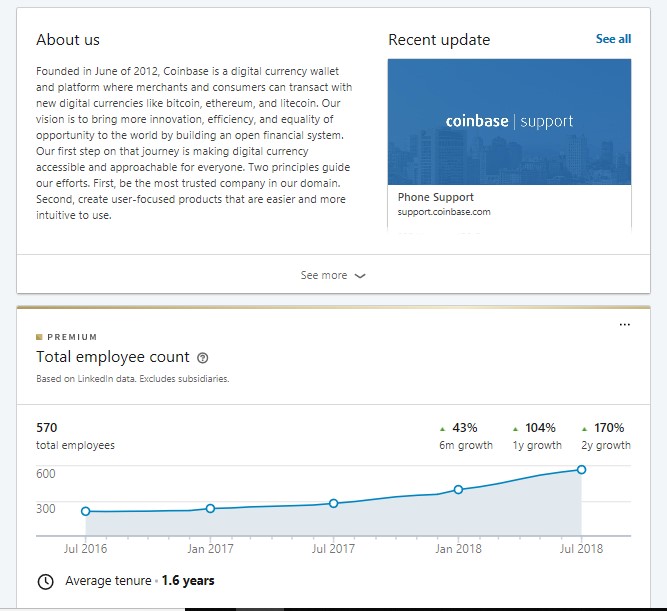This screenshot has width=667, height=611.
Task: Click the Total employee count heading
Action: click(113, 357)
